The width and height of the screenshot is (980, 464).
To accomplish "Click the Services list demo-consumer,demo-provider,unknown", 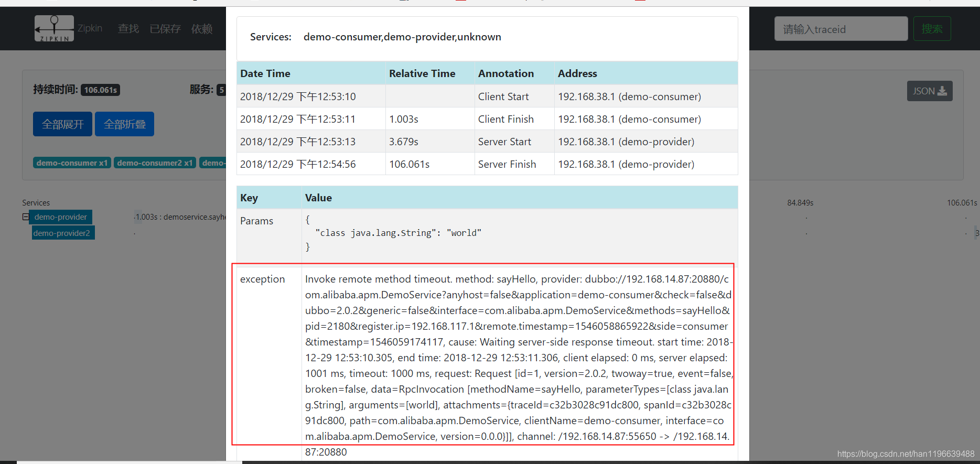I will 402,37.
